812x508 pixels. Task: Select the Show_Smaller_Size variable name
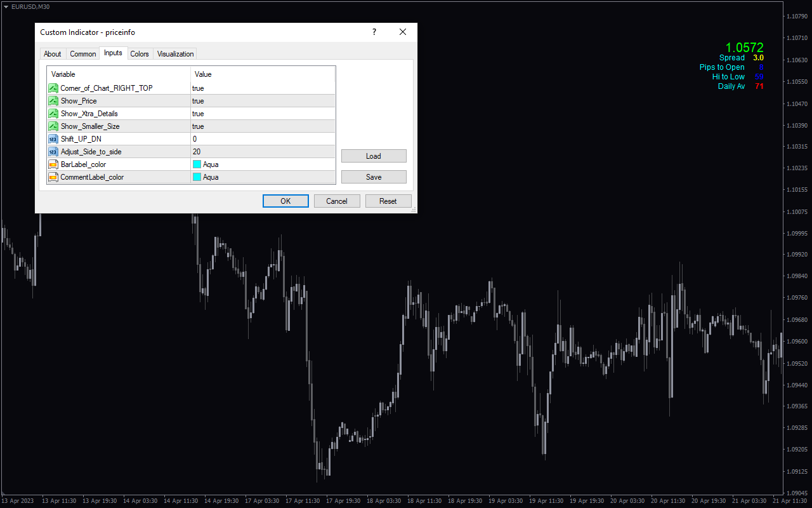click(90, 126)
